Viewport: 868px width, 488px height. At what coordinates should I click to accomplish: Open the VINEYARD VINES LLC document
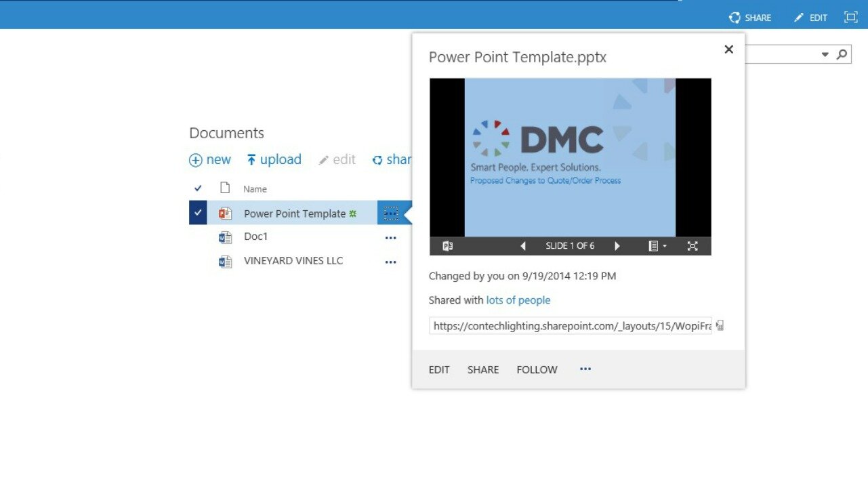coord(293,261)
